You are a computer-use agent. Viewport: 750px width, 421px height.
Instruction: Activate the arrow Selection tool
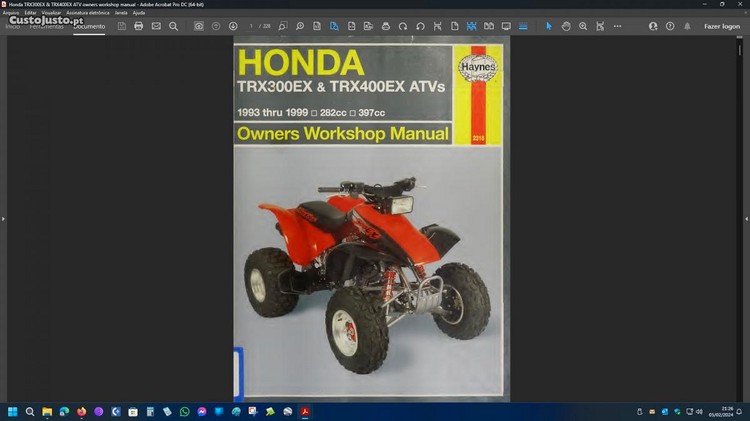pos(548,26)
